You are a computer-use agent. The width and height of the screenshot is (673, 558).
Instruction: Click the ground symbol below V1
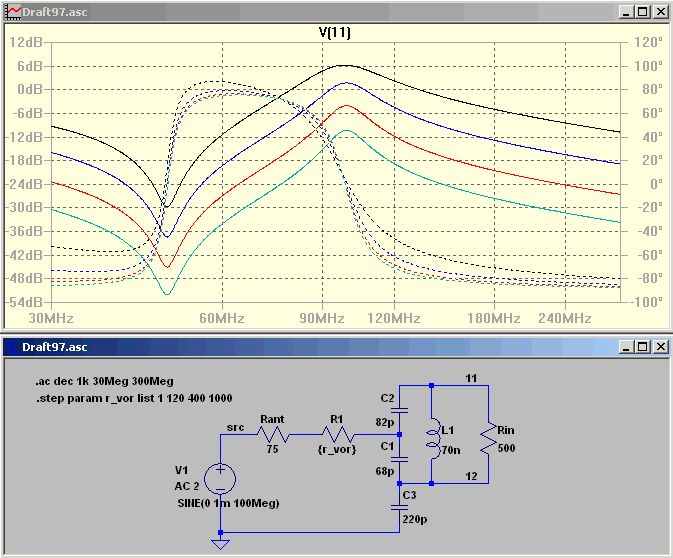(220, 543)
